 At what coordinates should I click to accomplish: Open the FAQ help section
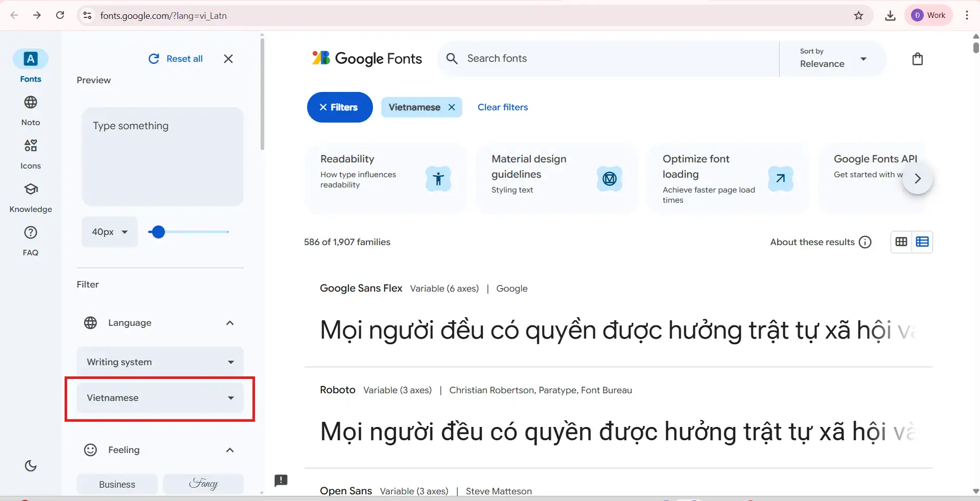[x=31, y=241]
